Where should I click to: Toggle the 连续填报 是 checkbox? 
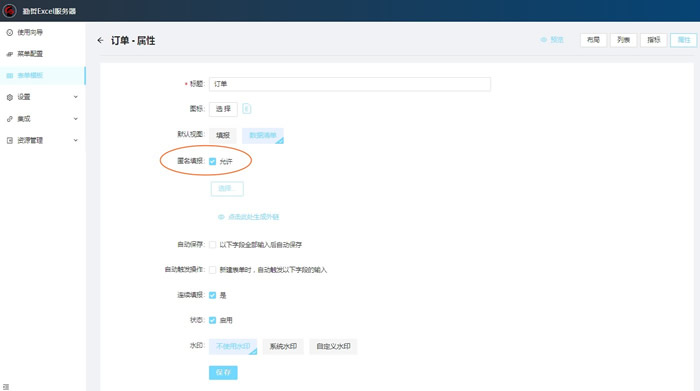pyautogui.click(x=212, y=295)
